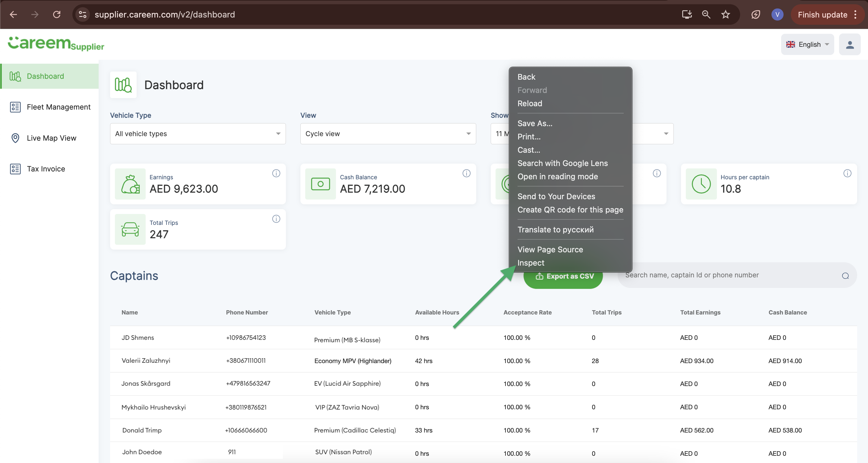The image size is (868, 463).
Task: Click the Available Hours column header
Action: 437,312
